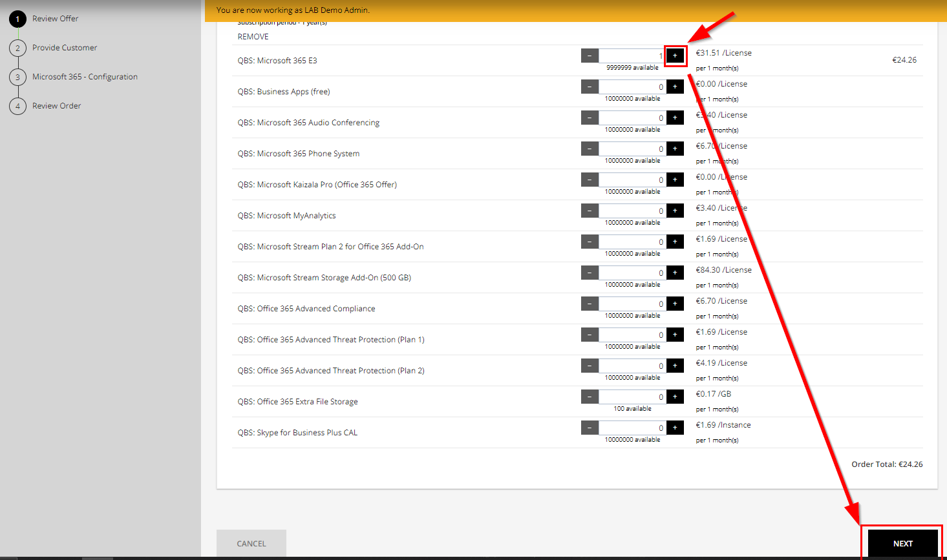Screen dimensions: 947x560
Task: Decrease QBS: Microsoft 365 E3 license quantity
Action: [590, 56]
